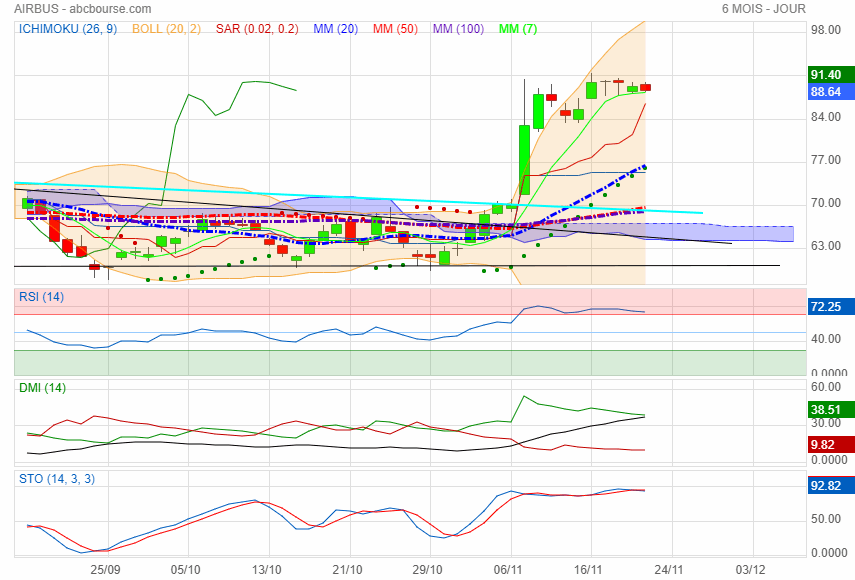Click the 98.00 price axis label
855x580 pixels.
pos(826,30)
